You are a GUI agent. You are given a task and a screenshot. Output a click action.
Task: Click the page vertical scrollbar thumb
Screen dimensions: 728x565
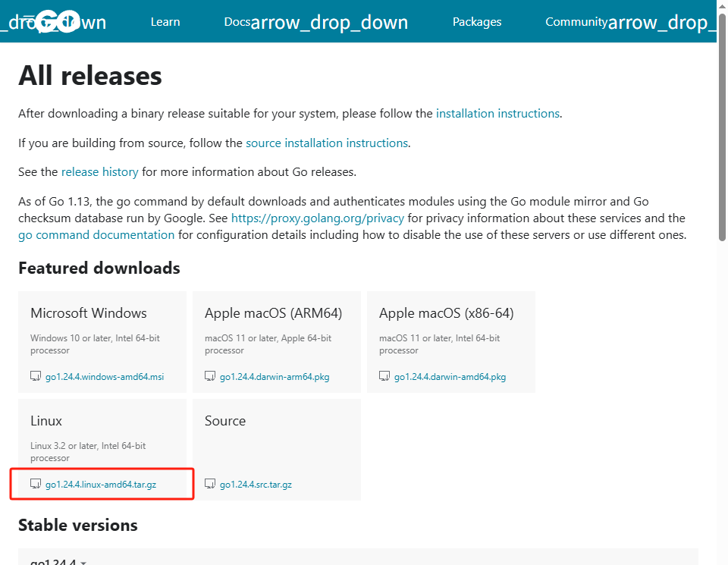pyautogui.click(x=722, y=127)
